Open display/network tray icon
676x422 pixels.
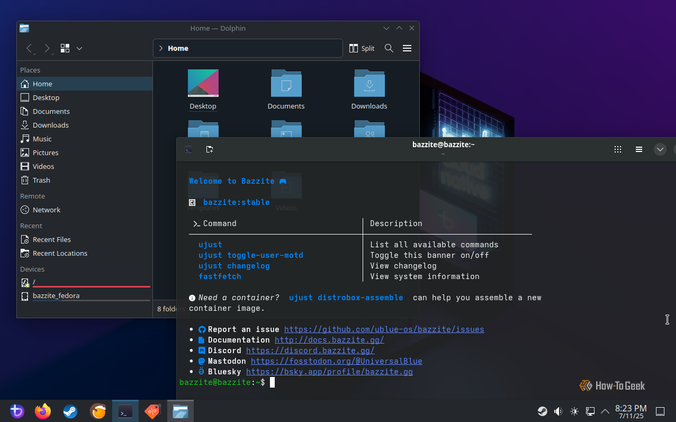pos(590,411)
